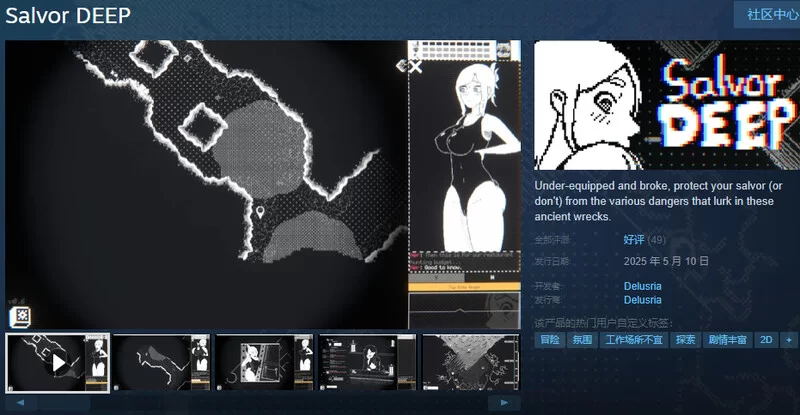The width and height of the screenshot is (800, 415).
Task: Click the review count (49)
Action: click(657, 239)
